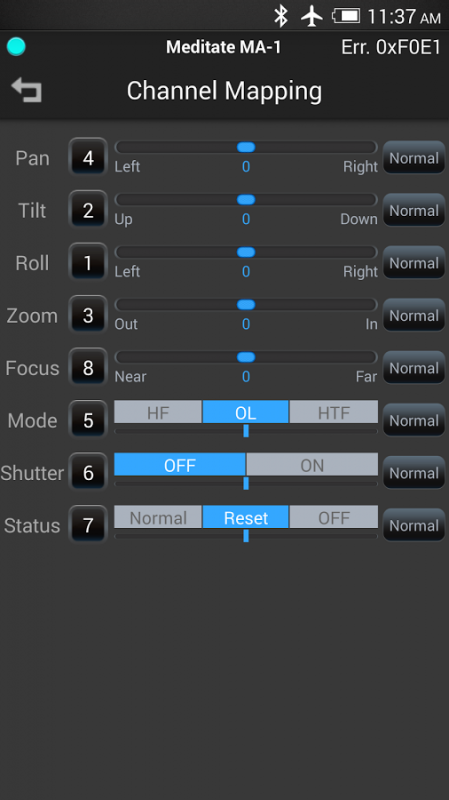The height and width of the screenshot is (800, 449).
Task: Select the HF mode segment
Action: 158,412
